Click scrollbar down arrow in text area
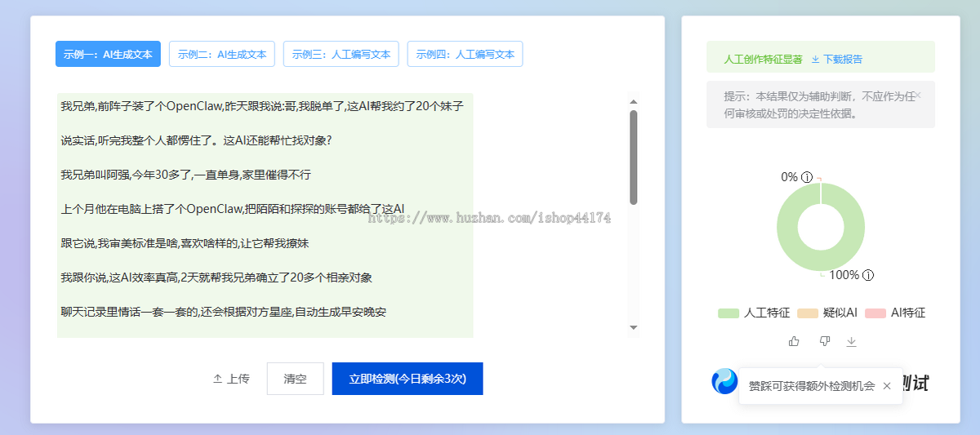Viewport: 980px width, 435px height. click(x=633, y=327)
